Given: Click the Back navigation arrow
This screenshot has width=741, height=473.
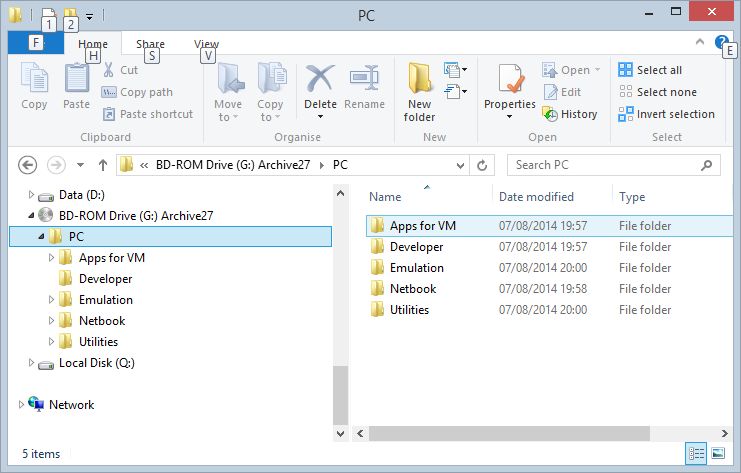Looking at the screenshot, I should (x=27, y=165).
